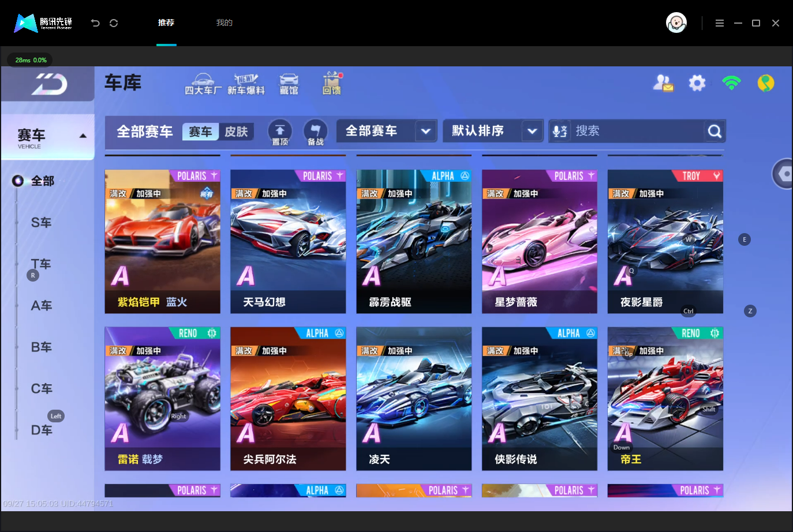Select the 侠影传说 car card
This screenshot has height=532, width=793.
point(540,399)
